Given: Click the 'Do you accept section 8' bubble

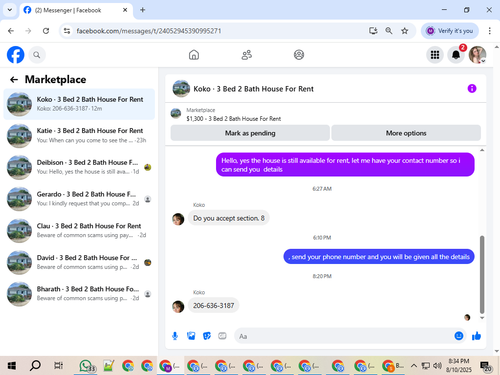Looking at the screenshot, I should pos(229,218).
